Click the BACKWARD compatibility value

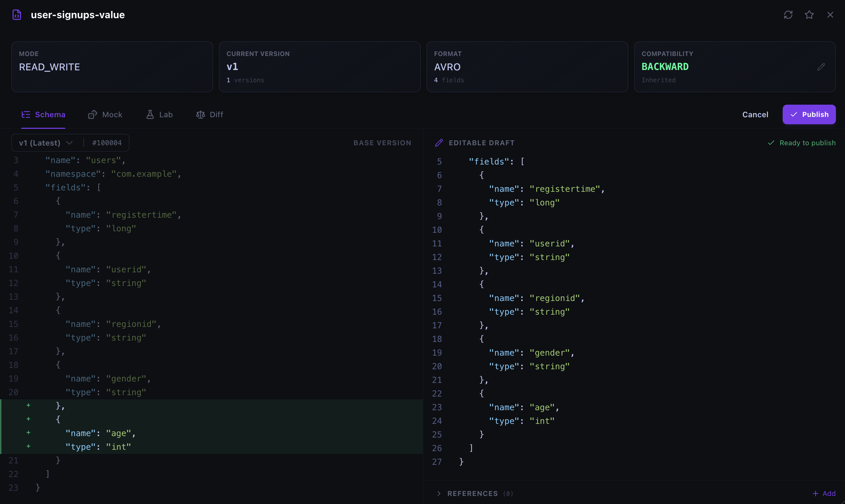pyautogui.click(x=665, y=67)
